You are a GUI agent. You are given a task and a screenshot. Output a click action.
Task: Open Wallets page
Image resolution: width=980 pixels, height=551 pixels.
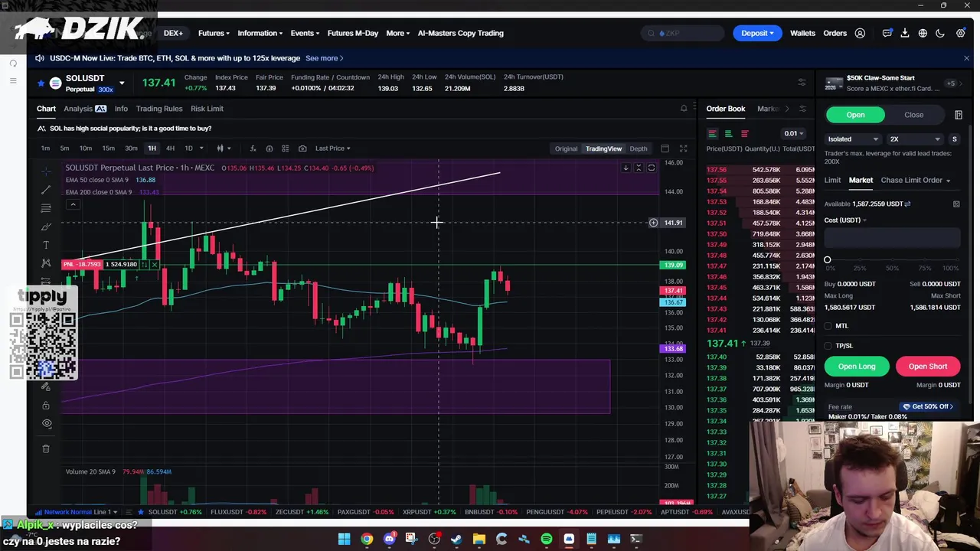click(802, 33)
